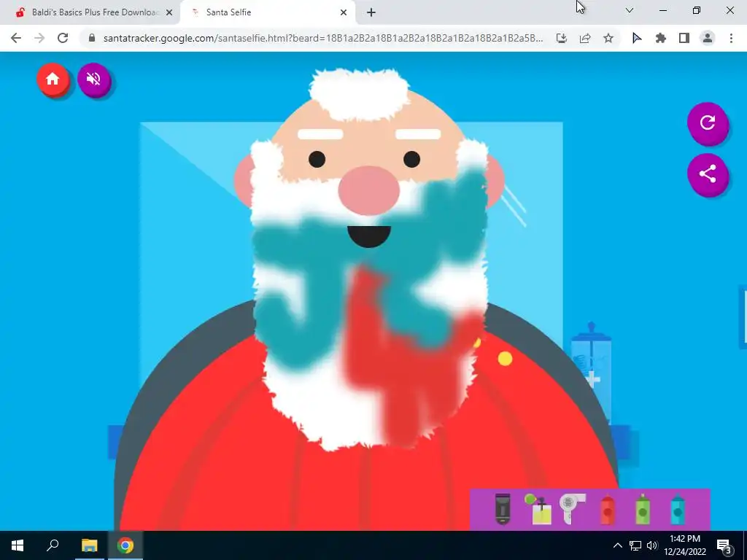
Task: Go to Santa Tracker home
Action: click(53, 79)
